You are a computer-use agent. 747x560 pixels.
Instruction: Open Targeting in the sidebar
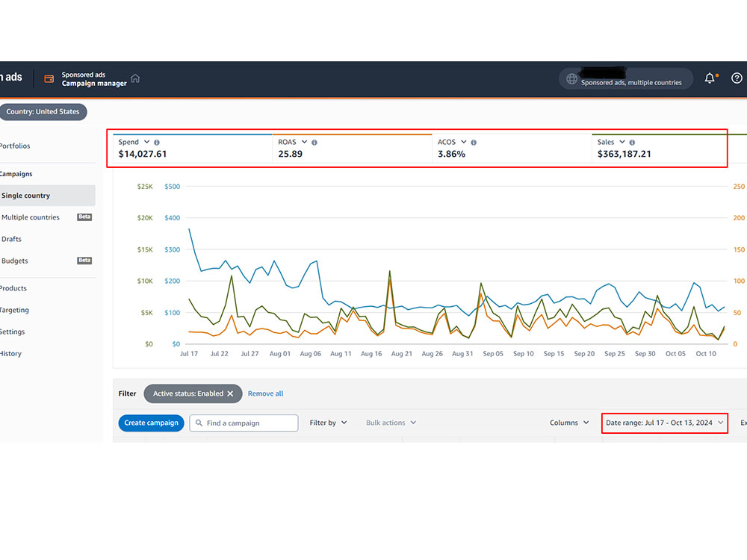(x=14, y=310)
